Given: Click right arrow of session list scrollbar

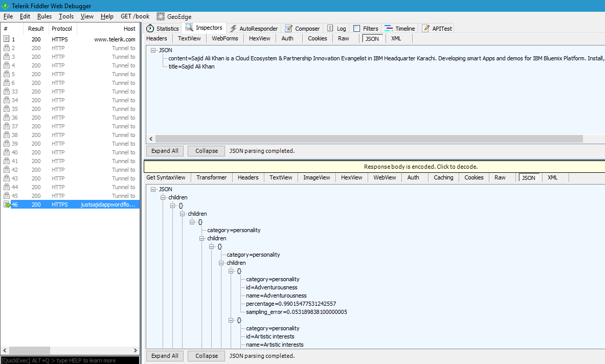Looking at the screenshot, I should 135,350.
